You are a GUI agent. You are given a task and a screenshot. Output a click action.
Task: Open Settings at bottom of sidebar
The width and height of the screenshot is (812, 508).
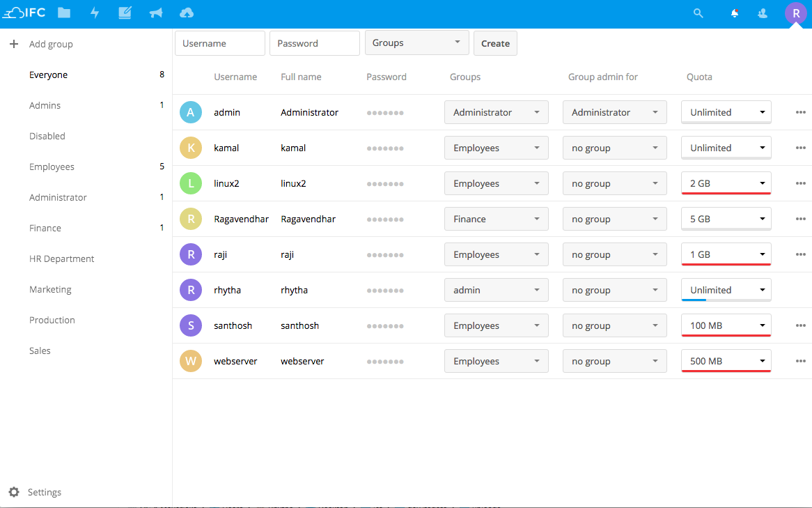click(x=45, y=492)
